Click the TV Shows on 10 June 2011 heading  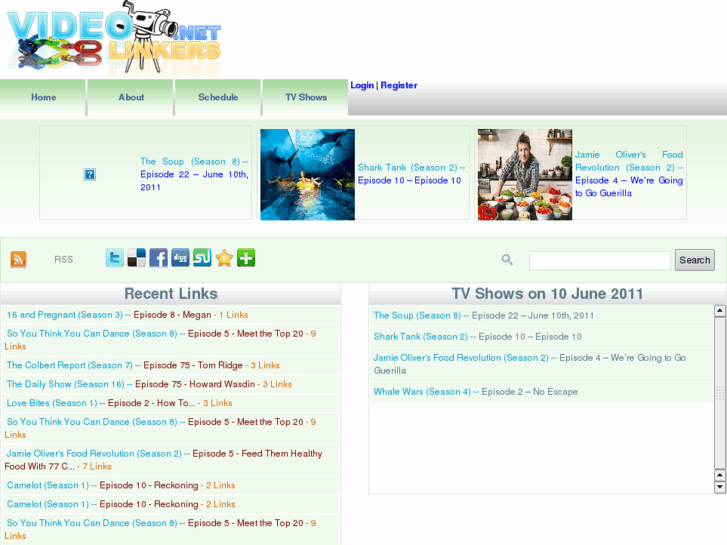click(x=547, y=294)
